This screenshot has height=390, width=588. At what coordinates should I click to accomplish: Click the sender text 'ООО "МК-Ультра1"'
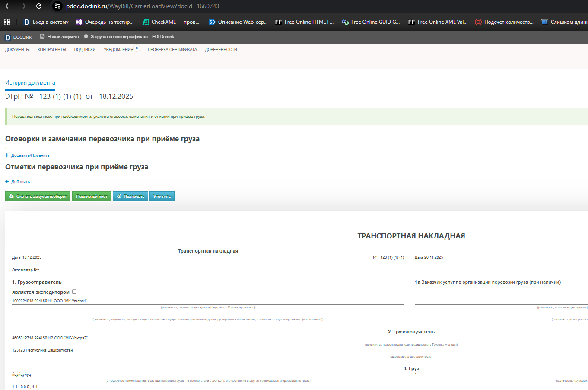70,301
